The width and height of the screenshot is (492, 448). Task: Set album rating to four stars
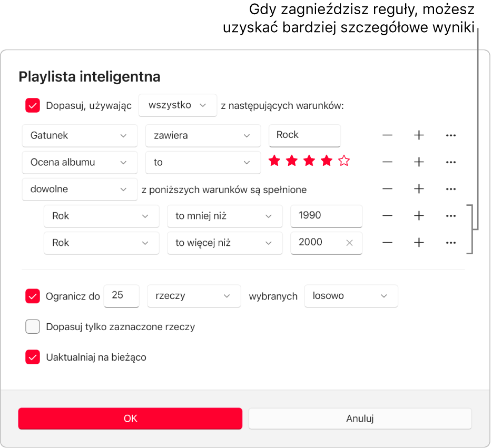click(327, 161)
